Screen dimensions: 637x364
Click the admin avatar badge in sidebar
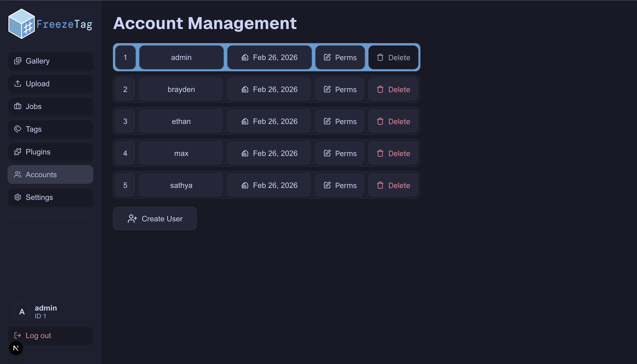click(x=22, y=312)
